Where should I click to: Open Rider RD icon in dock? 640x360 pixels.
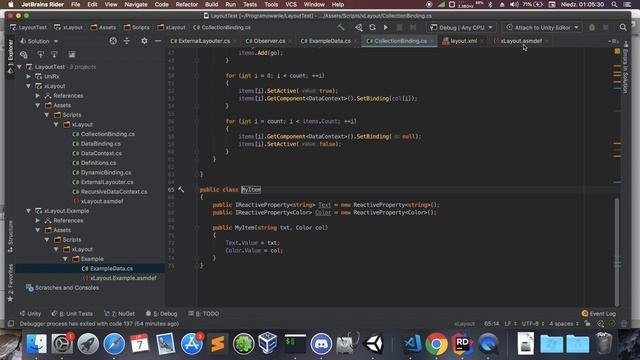pyautogui.click(x=462, y=343)
